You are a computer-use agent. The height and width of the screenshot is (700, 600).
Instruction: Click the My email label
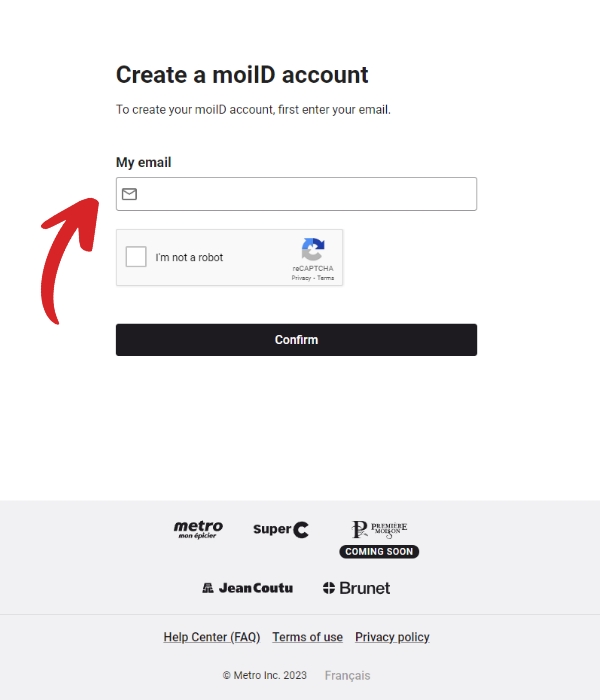coord(144,162)
